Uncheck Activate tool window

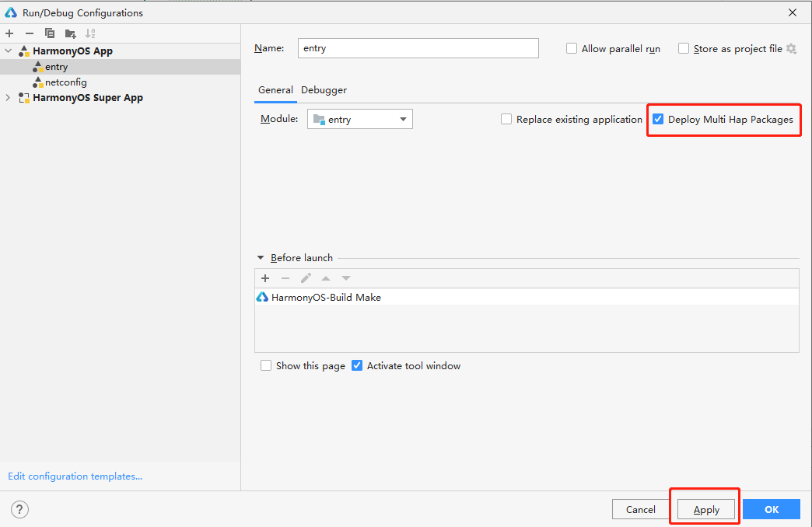(x=357, y=366)
